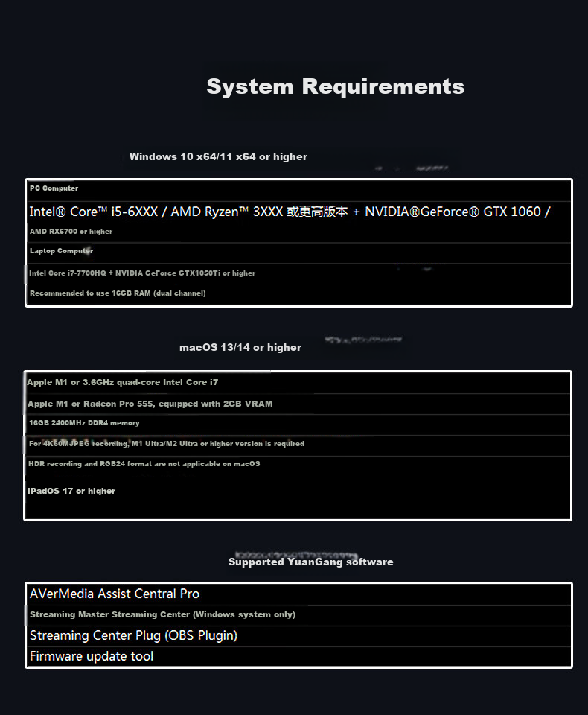Select the 'Recommended to use 16GB RAM' line
The width and height of the screenshot is (588, 715).
tap(118, 293)
